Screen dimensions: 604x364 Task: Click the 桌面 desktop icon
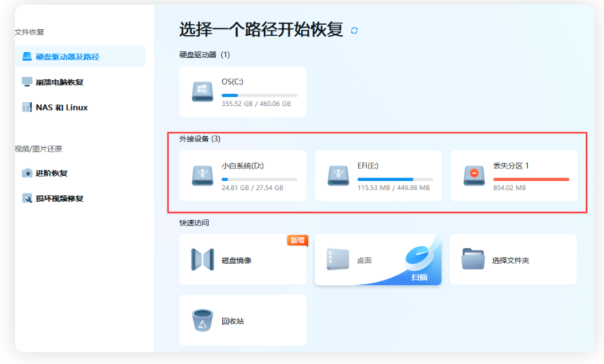point(338,259)
